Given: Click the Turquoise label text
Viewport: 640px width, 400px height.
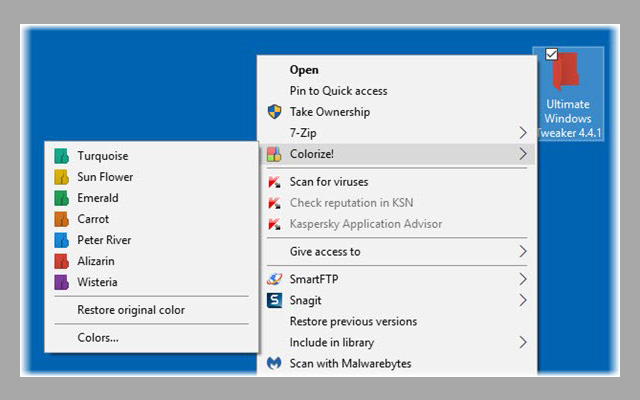Looking at the screenshot, I should click(103, 156).
